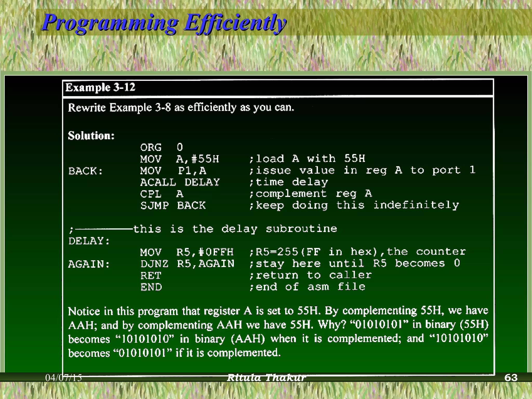
Task: Click the ';return to caller' comment
Action: tap(310, 275)
